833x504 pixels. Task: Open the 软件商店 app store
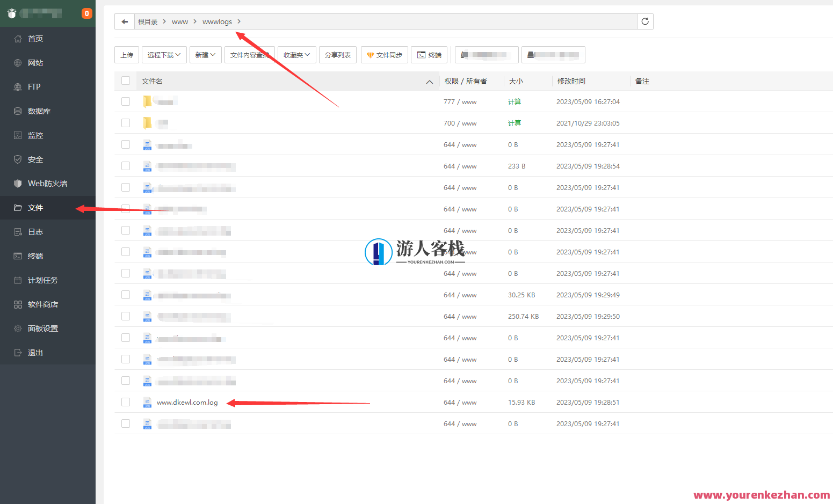[42, 304]
